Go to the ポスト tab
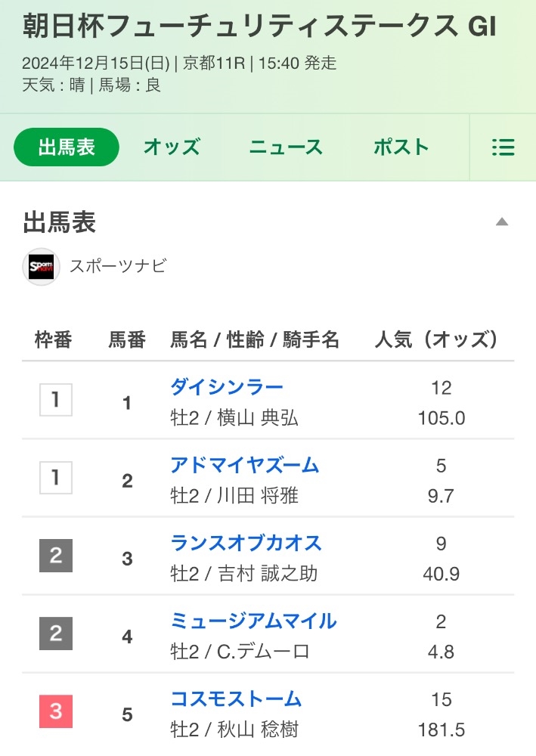This screenshot has height=756, width=536. (x=401, y=147)
